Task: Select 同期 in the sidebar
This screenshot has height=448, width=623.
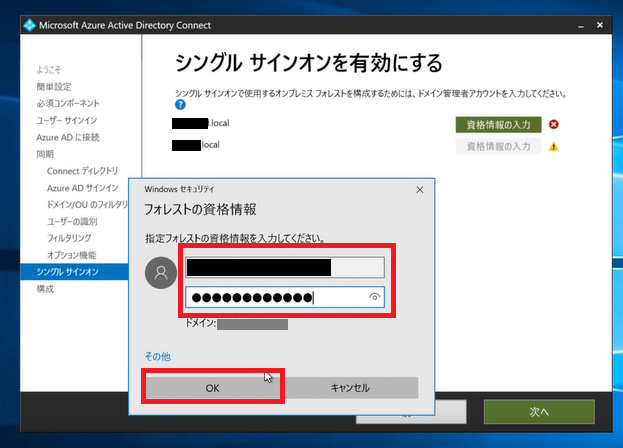Action: (x=45, y=154)
